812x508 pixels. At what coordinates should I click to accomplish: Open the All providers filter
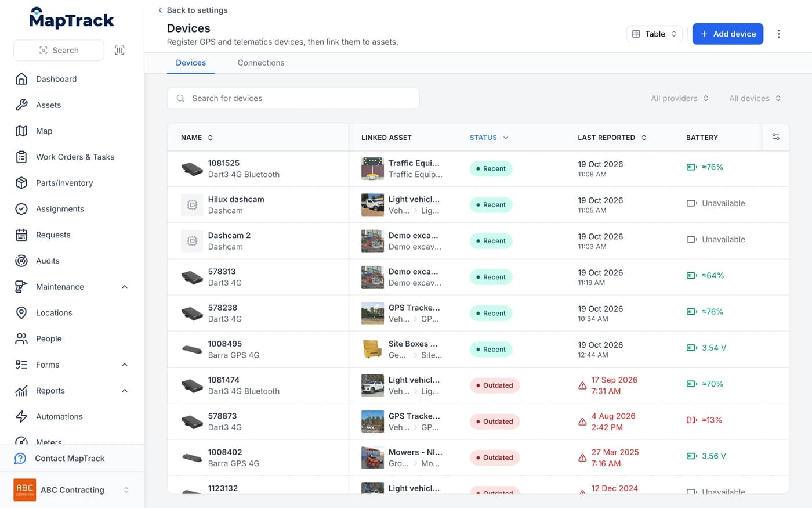point(680,98)
